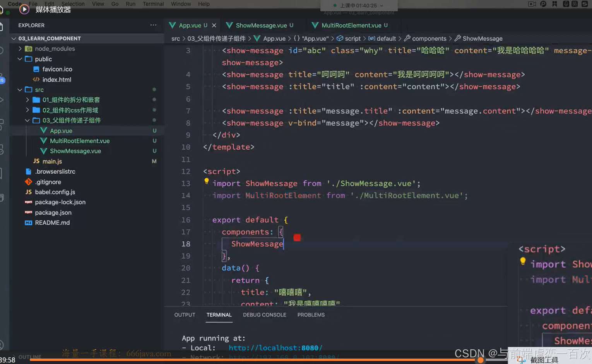Open package-lock.json file
Screen dimensions: 592x364
60,202
